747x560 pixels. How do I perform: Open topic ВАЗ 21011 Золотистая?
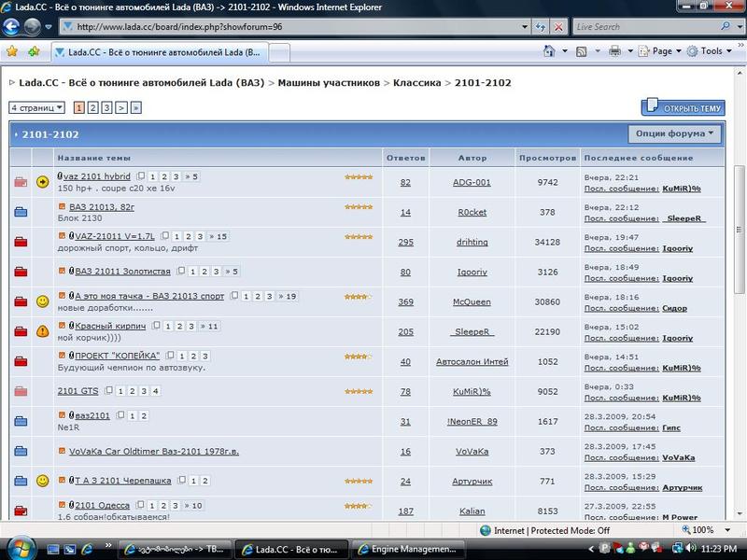[122, 271]
